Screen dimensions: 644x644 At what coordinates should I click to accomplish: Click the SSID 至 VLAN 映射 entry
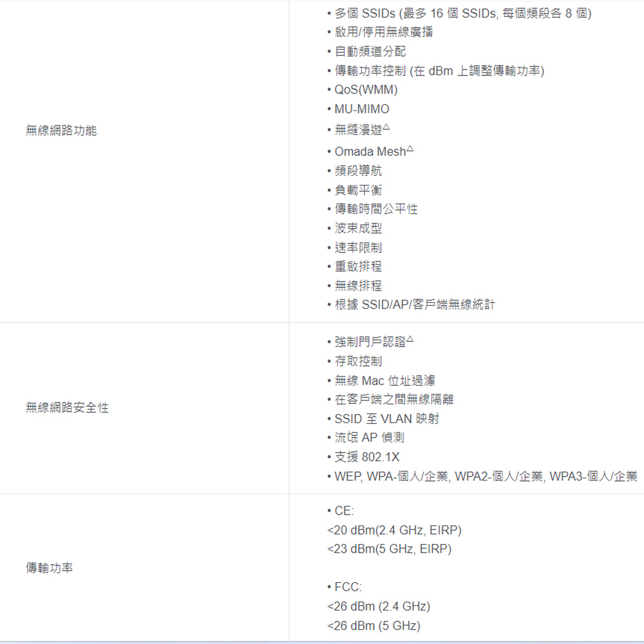pos(386,419)
